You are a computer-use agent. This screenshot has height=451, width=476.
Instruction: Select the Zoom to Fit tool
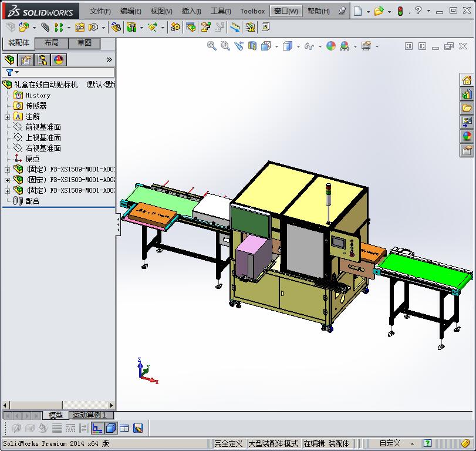211,45
